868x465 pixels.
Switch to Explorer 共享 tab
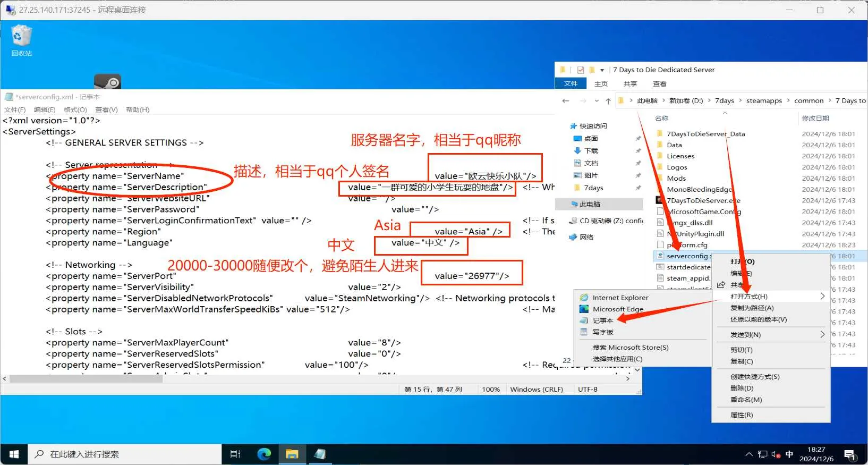coord(630,84)
